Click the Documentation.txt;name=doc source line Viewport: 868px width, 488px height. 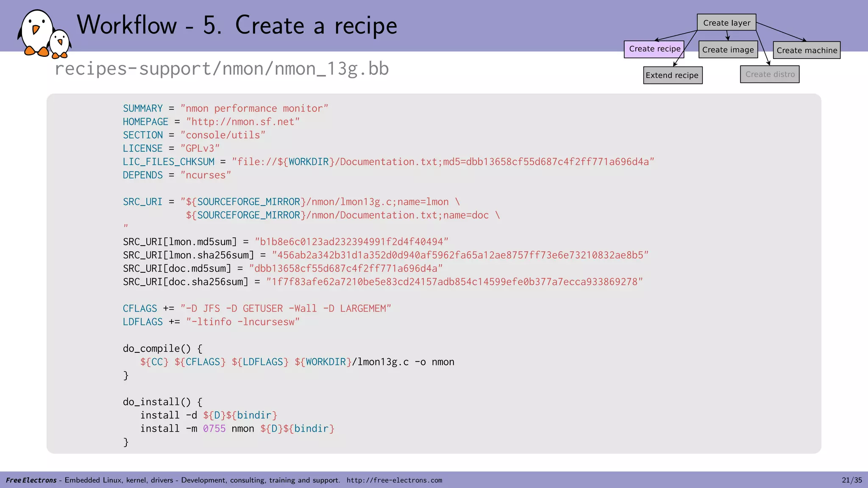pos(343,215)
